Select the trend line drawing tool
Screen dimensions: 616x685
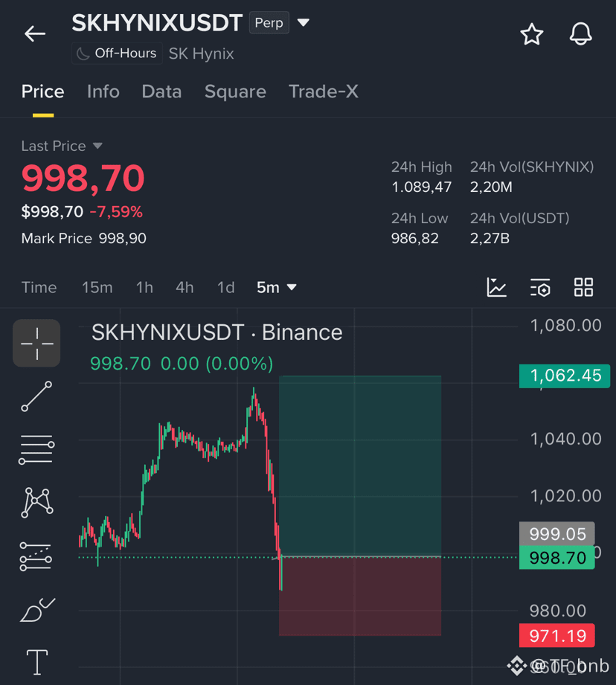[x=36, y=396]
